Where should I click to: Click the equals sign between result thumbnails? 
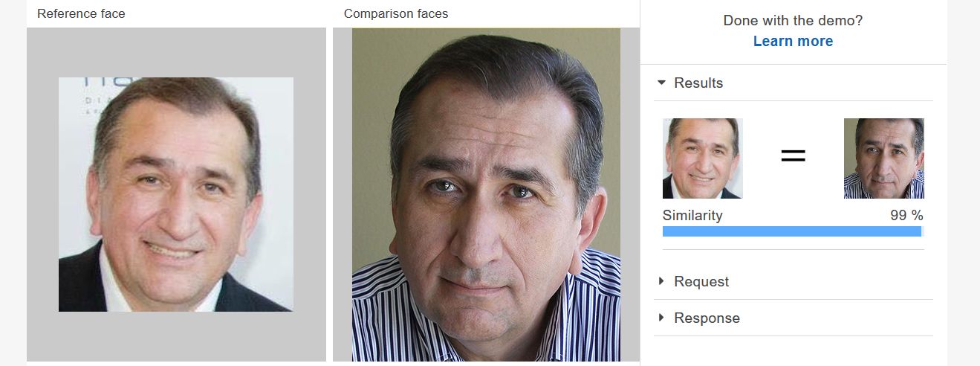[793, 155]
